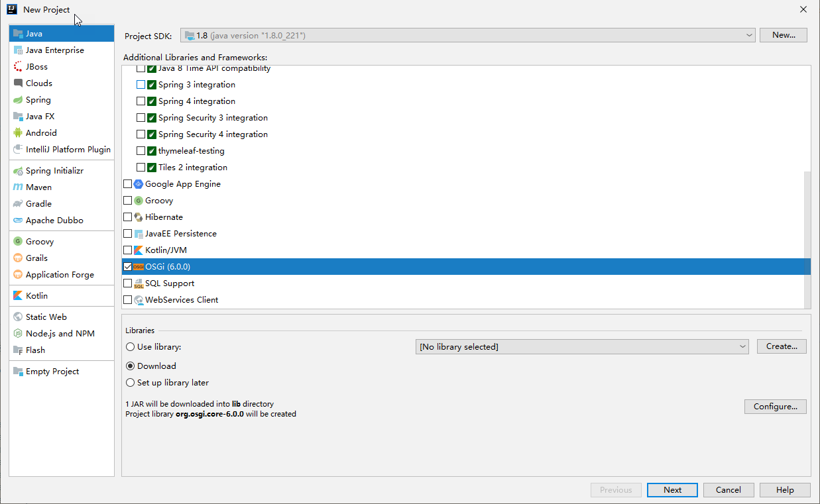820x504 pixels.
Task: Check the Kotlin/JVM checkbox
Action: [127, 250]
